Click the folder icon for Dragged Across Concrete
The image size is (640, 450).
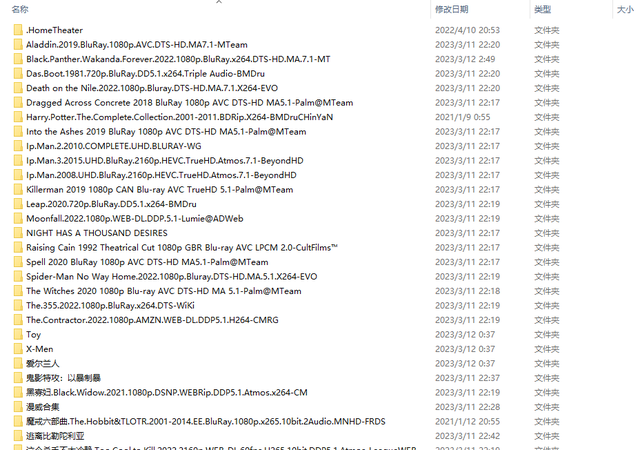pyautogui.click(x=18, y=102)
